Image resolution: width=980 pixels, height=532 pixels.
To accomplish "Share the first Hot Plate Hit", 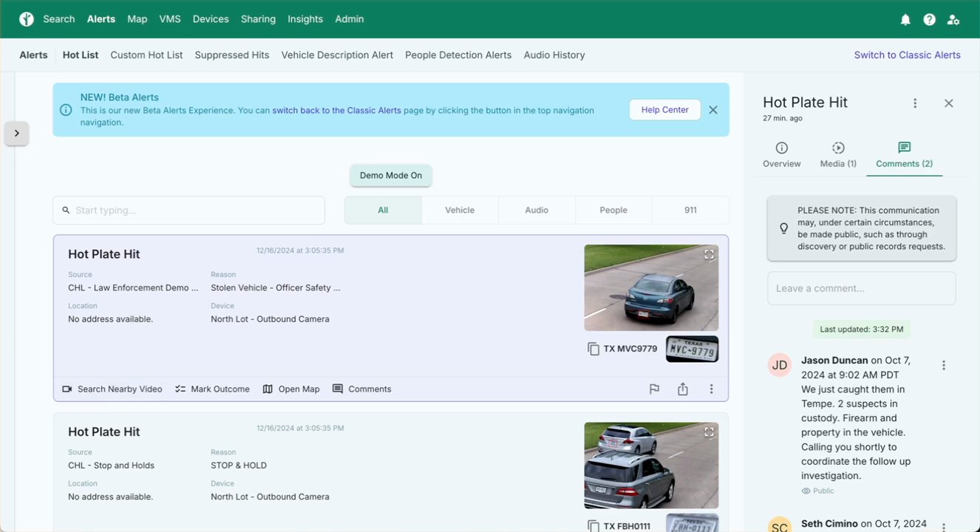I will [683, 389].
